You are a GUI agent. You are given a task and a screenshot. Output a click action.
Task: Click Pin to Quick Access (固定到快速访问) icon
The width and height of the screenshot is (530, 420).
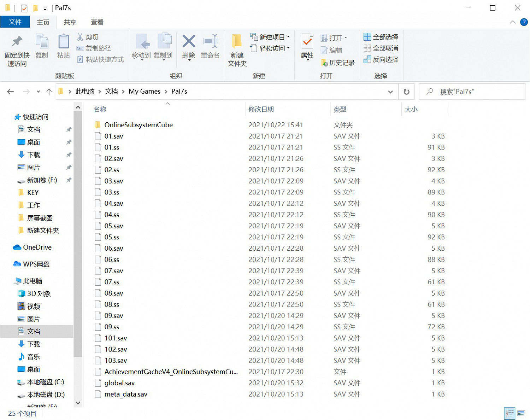pos(17,42)
